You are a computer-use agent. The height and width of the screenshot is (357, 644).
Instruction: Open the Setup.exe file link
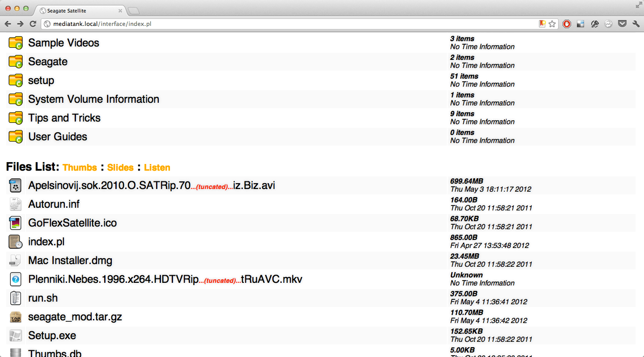coord(52,336)
